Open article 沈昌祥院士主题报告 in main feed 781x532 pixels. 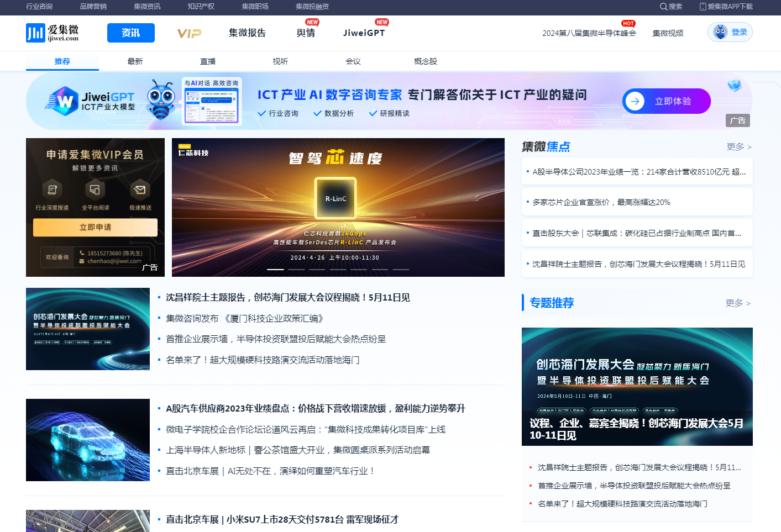coord(288,297)
